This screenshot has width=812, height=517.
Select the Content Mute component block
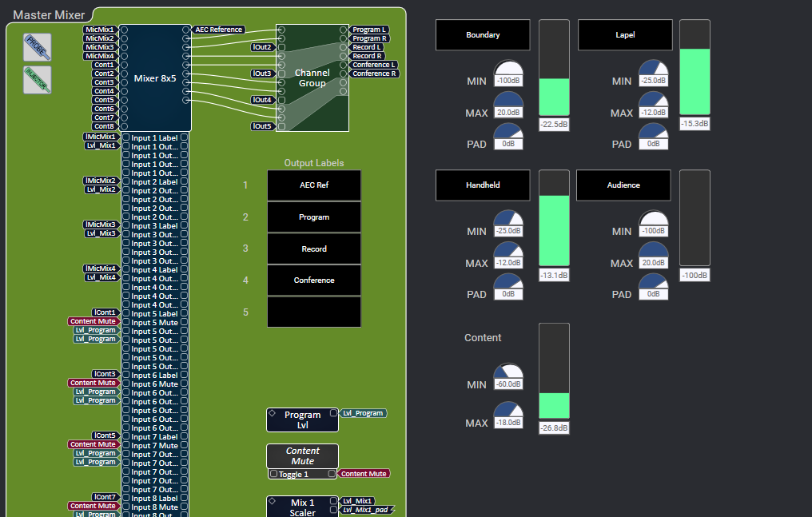pos(302,455)
